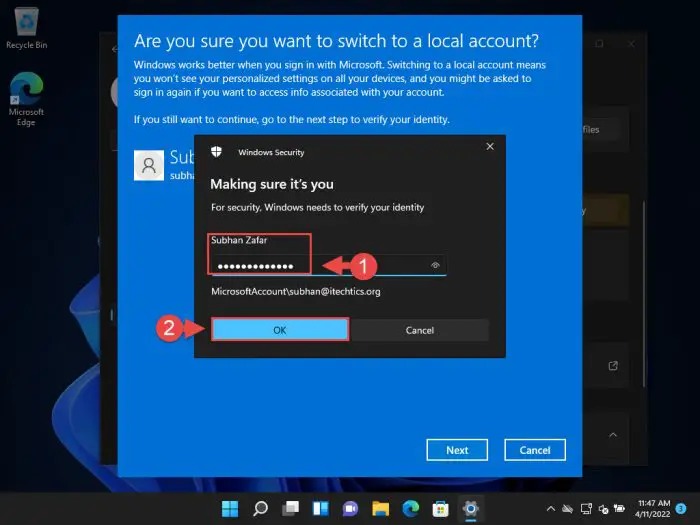Toggle password reveal eye icon
700x525 pixels.
[x=436, y=266]
